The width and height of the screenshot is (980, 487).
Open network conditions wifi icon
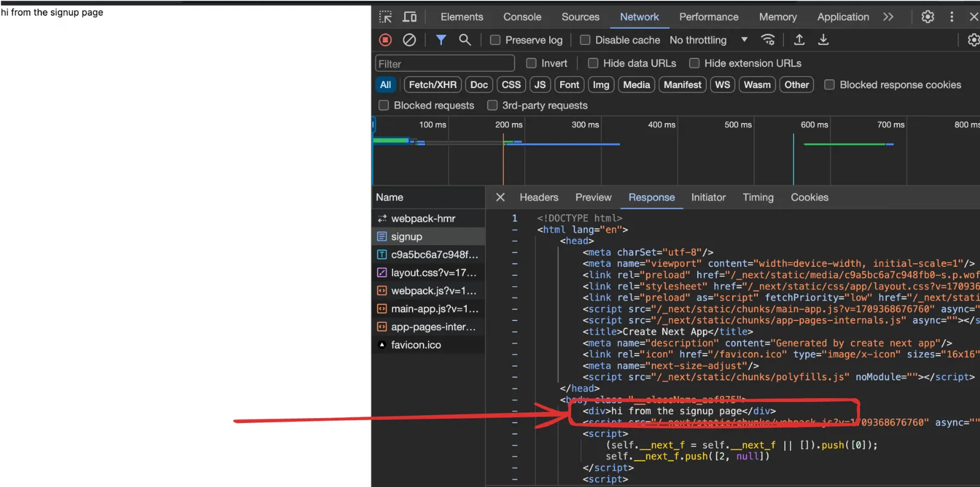768,40
